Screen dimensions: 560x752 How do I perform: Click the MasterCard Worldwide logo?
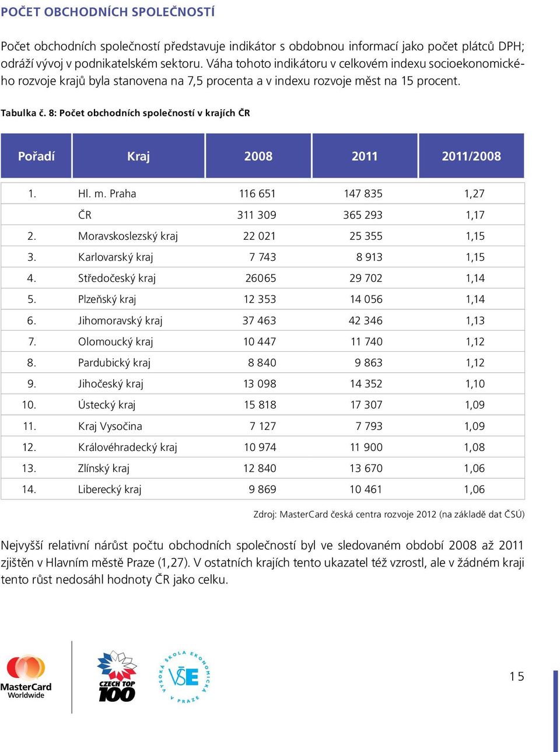26,677
